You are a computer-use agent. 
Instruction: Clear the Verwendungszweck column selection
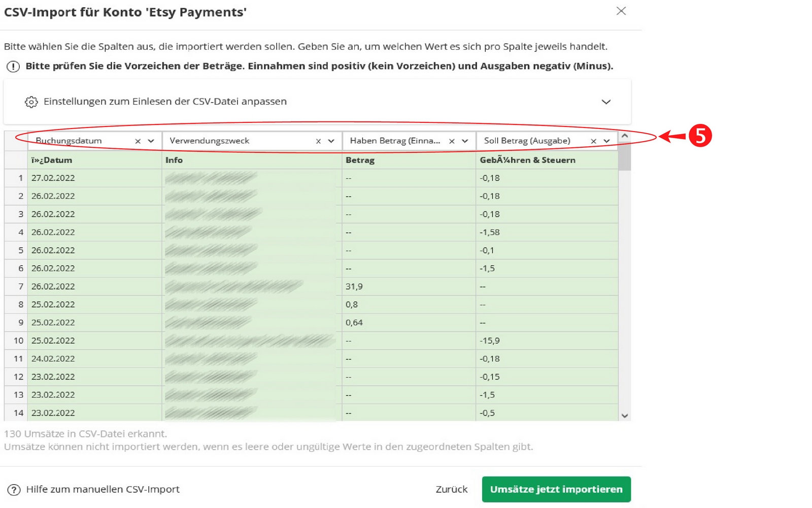[x=318, y=141]
